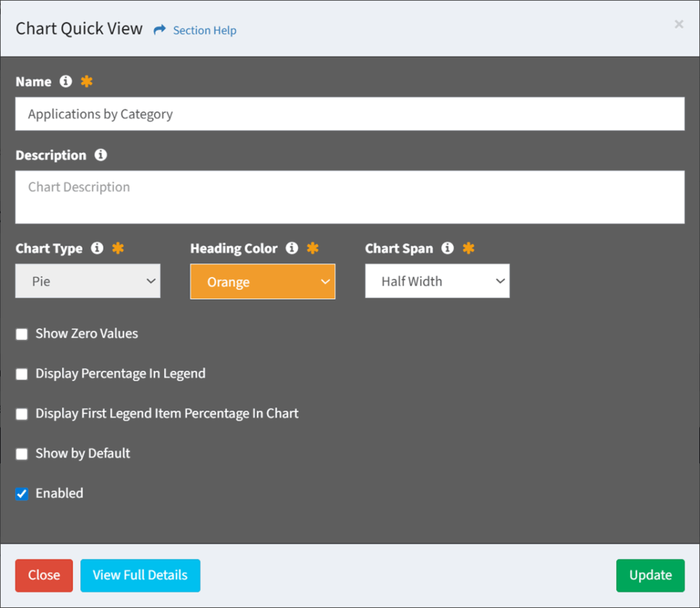The width and height of the screenshot is (700, 608).
Task: Click inside the Chart Description text area
Action: pos(350,197)
